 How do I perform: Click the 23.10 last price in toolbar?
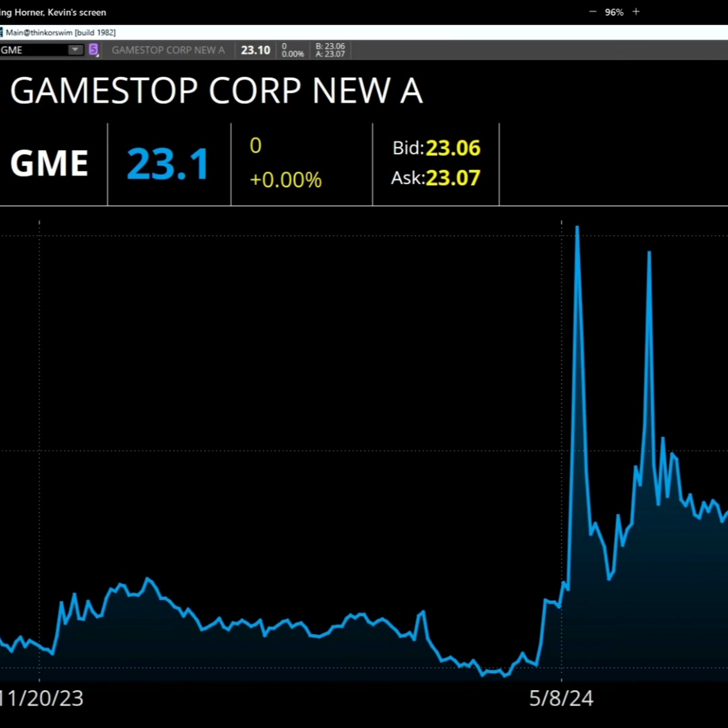click(x=256, y=50)
